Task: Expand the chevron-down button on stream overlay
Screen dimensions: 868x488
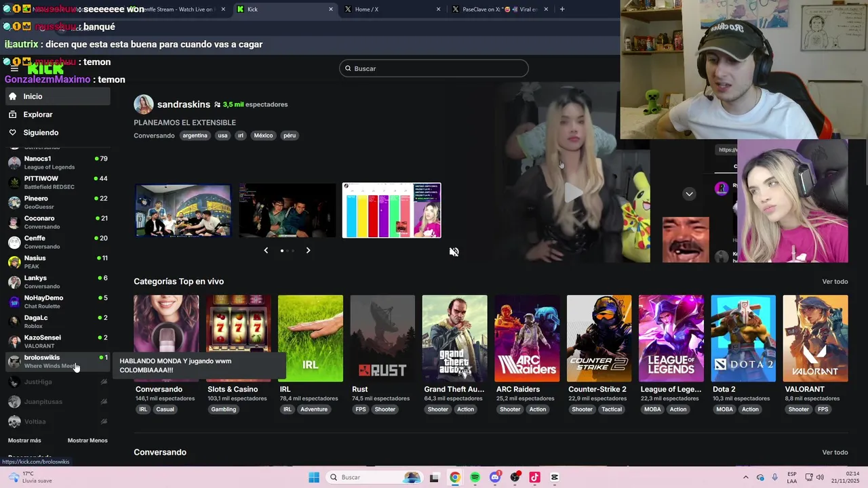Action: [x=689, y=194]
